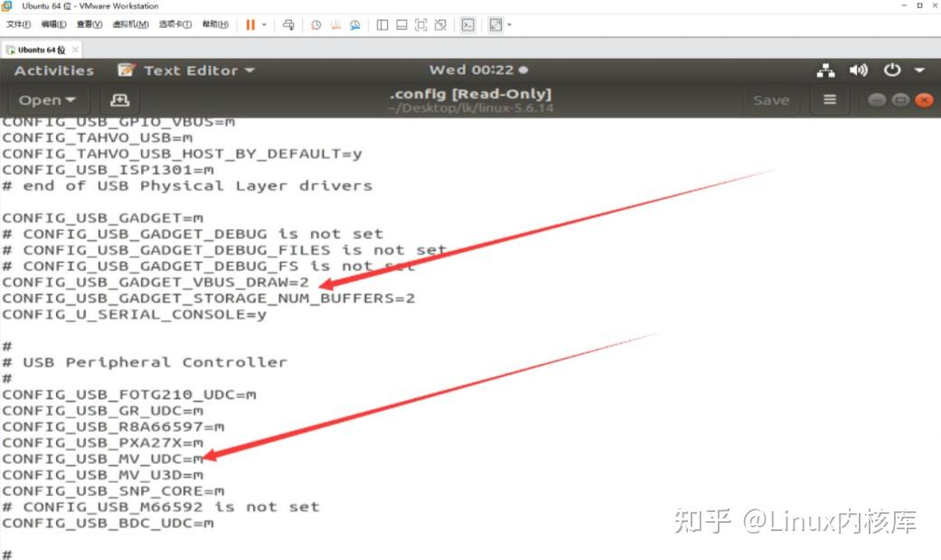
Task: Click Activities in the top bar
Action: [x=52, y=70]
